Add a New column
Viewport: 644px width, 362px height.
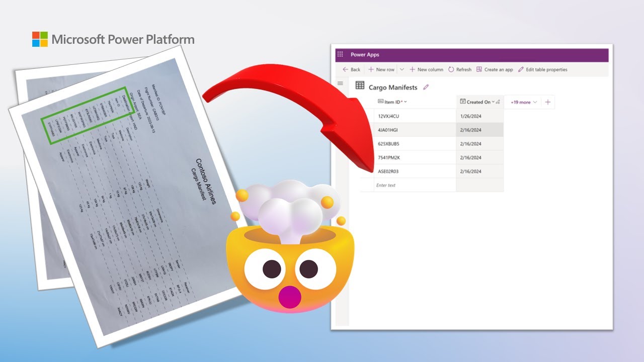pos(426,69)
